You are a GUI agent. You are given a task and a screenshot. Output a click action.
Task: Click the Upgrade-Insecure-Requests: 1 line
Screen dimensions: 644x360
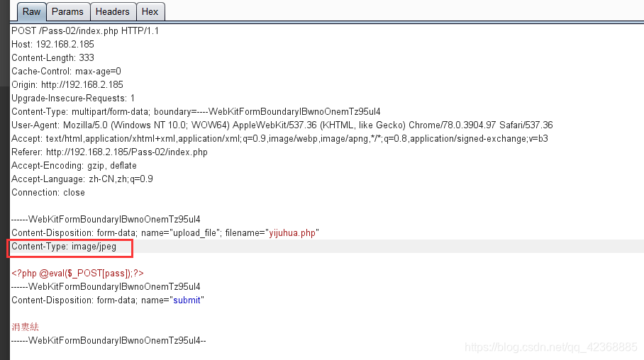73,99
